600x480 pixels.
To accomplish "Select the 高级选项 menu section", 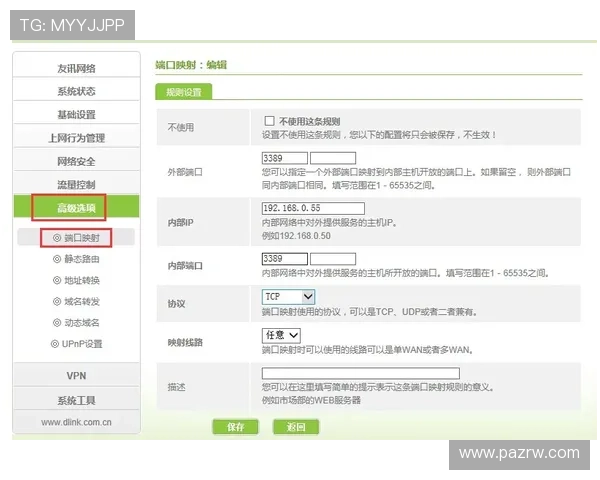I will click(77, 208).
